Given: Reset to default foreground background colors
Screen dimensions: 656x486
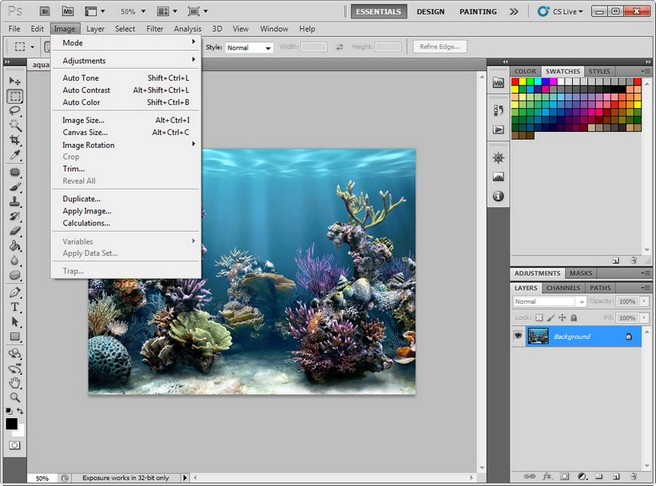Looking at the screenshot, I should [9, 411].
